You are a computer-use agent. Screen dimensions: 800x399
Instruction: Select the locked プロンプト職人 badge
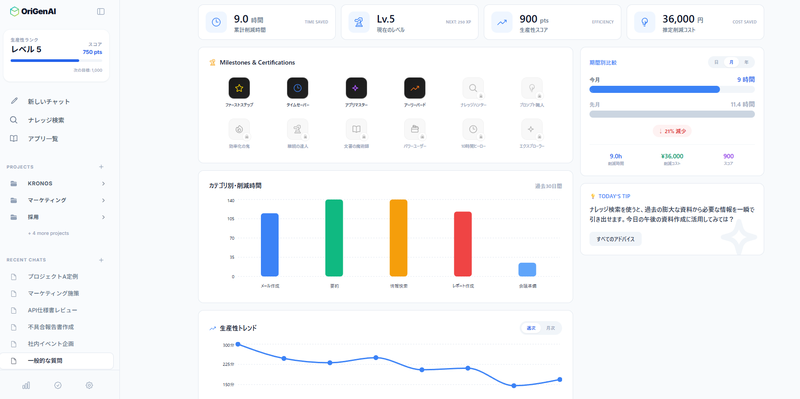coord(532,88)
